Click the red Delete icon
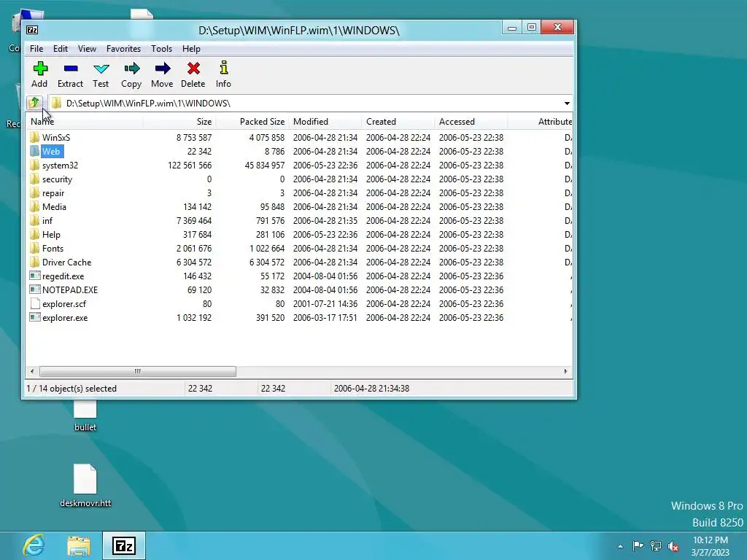This screenshot has width=747, height=560. pos(193,69)
